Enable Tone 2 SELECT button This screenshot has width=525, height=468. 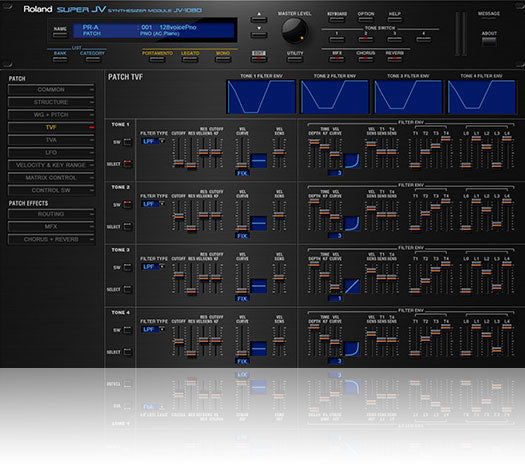point(128,227)
